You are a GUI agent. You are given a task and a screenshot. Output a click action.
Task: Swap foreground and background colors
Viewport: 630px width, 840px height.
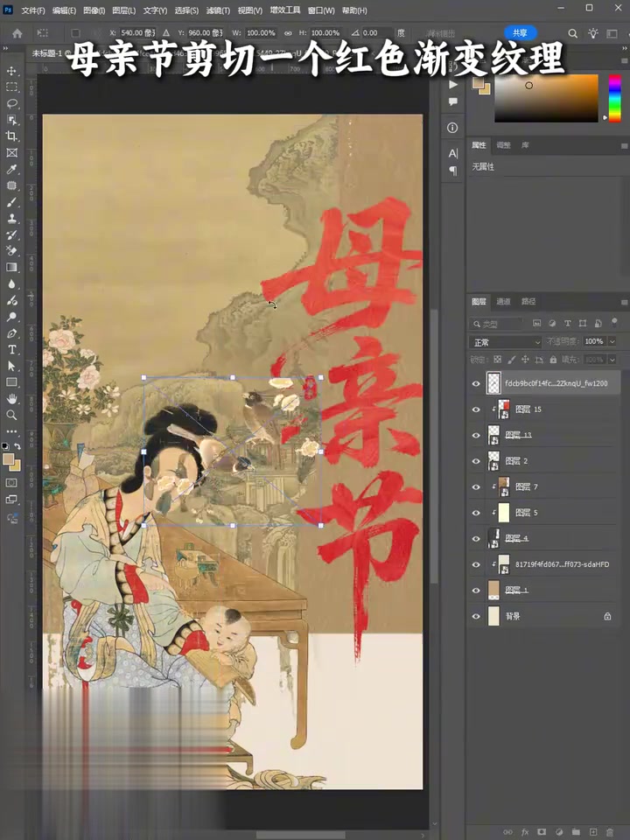17,446
